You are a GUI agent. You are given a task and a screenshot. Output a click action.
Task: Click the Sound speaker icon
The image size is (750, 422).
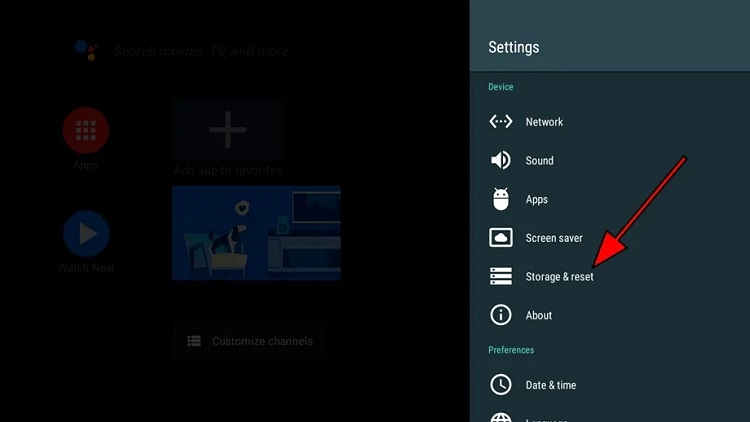click(x=500, y=160)
